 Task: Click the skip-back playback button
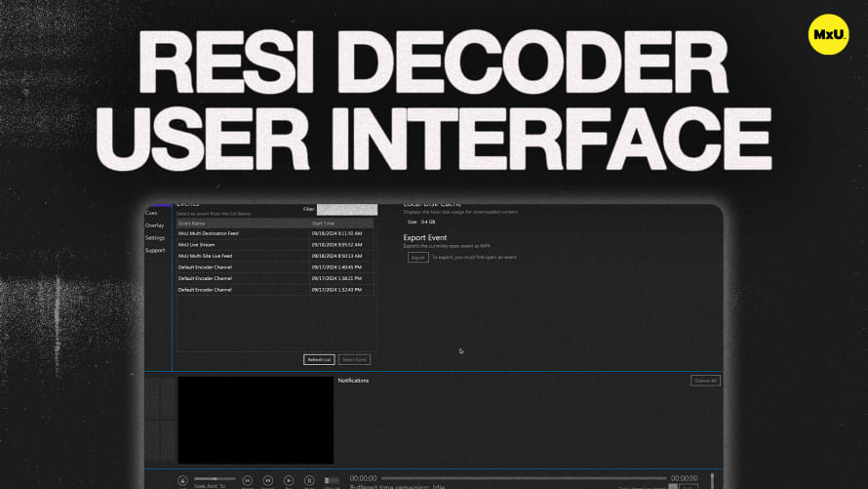(248, 480)
